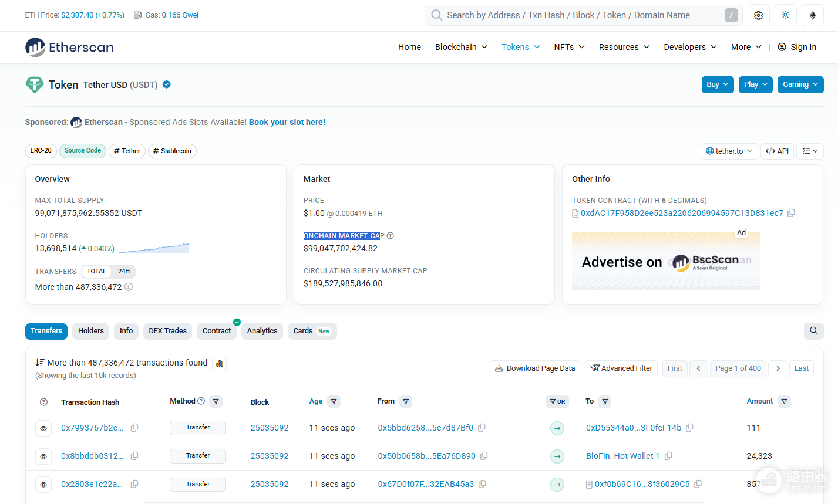
Task: Go to the Last page of transfers
Action: 802,368
